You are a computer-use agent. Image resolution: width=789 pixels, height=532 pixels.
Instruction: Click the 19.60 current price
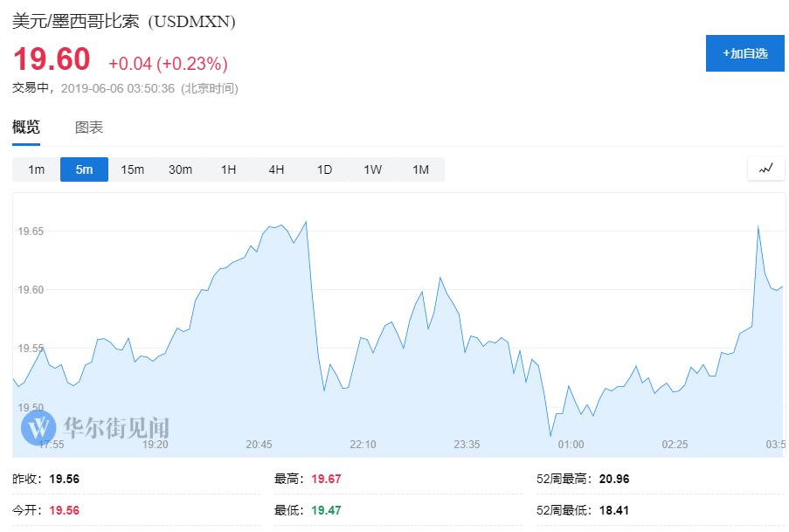click(52, 59)
